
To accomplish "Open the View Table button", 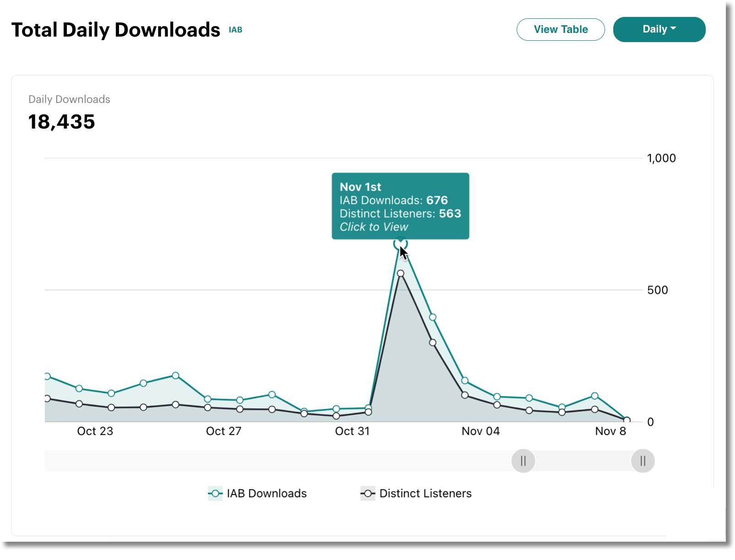I will [x=561, y=29].
